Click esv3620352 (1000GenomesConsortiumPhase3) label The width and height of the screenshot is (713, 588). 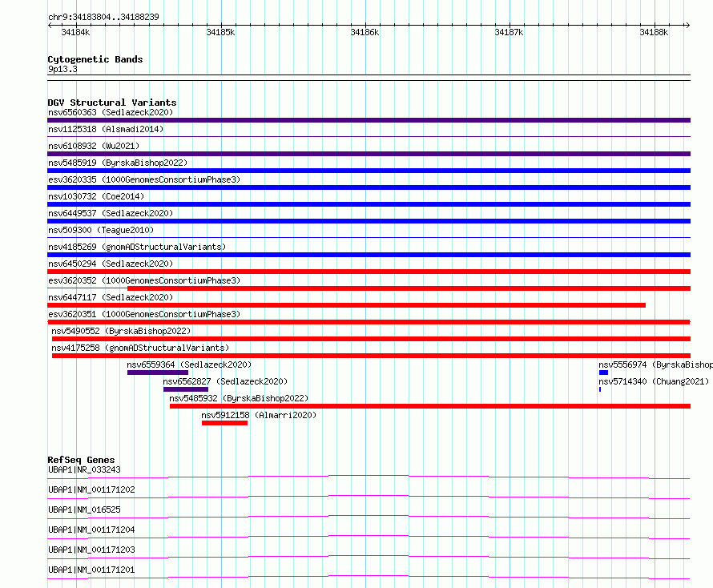point(144,280)
